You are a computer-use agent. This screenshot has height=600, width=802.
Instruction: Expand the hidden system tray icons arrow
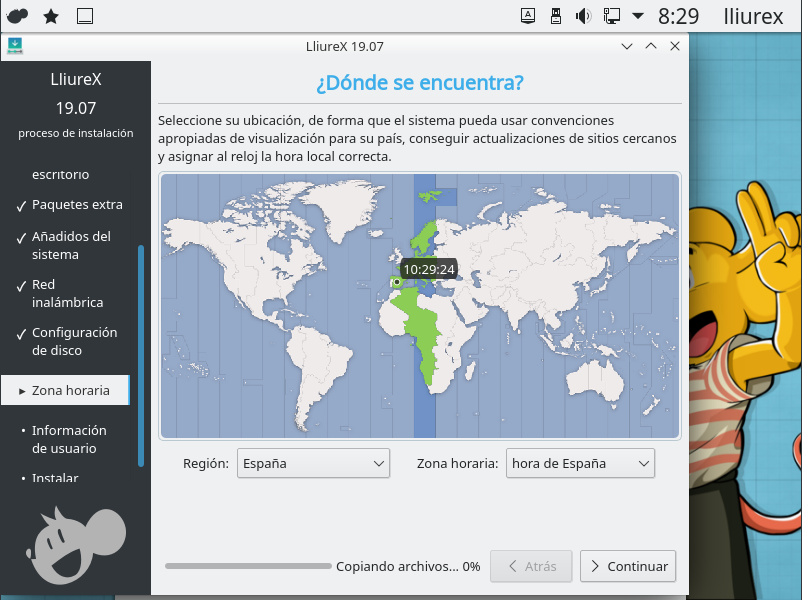pos(638,16)
